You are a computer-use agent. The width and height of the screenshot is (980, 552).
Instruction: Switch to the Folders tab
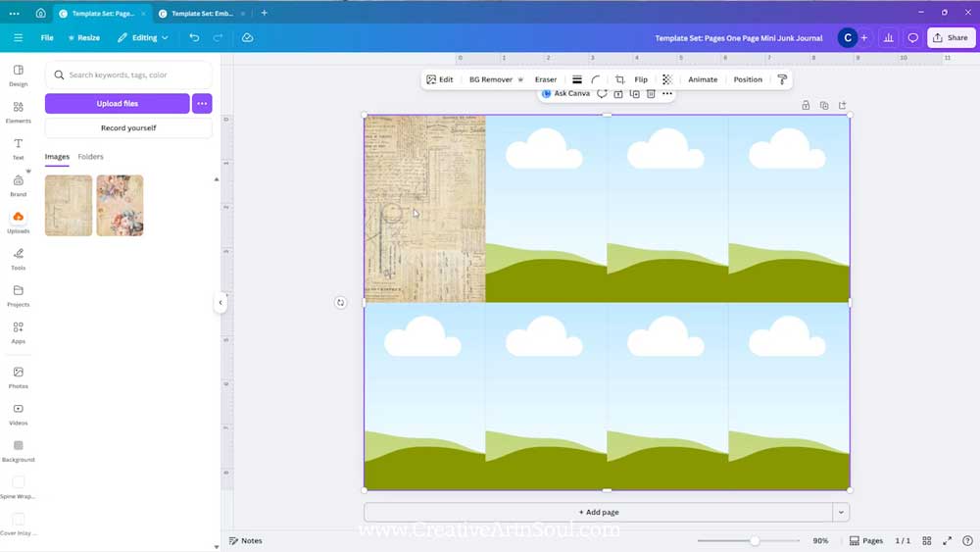90,157
